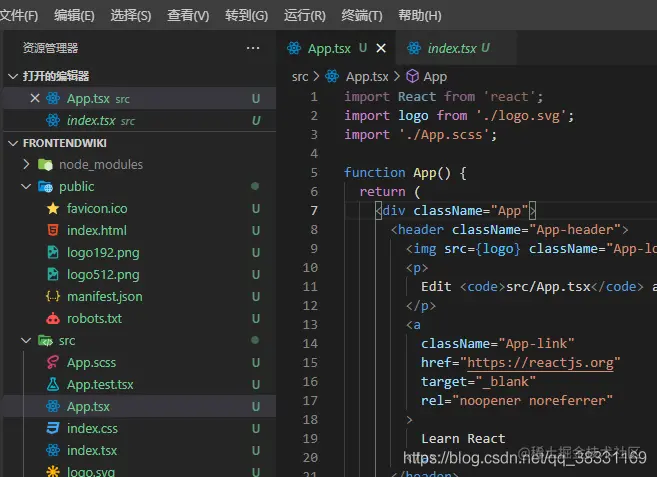Open the 选择(S) menu
Viewport: 657px width, 477px height.
point(131,16)
